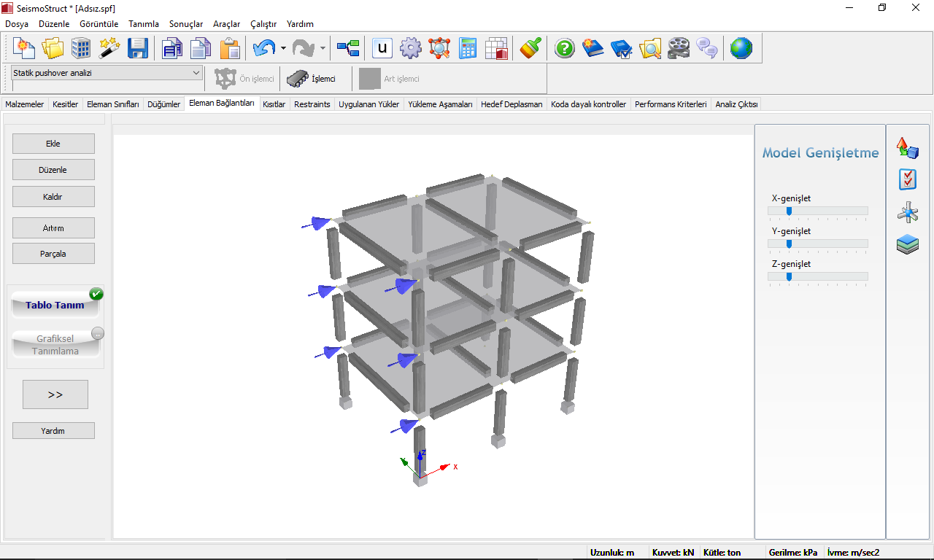Switch to the Uygulanan Yükler tab
This screenshot has height=560, width=934.
click(368, 104)
